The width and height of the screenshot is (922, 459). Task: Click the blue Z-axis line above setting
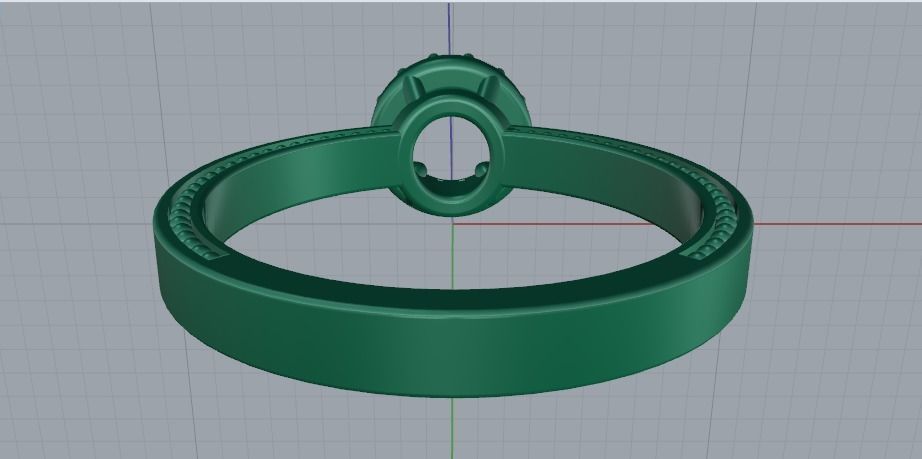point(450,28)
